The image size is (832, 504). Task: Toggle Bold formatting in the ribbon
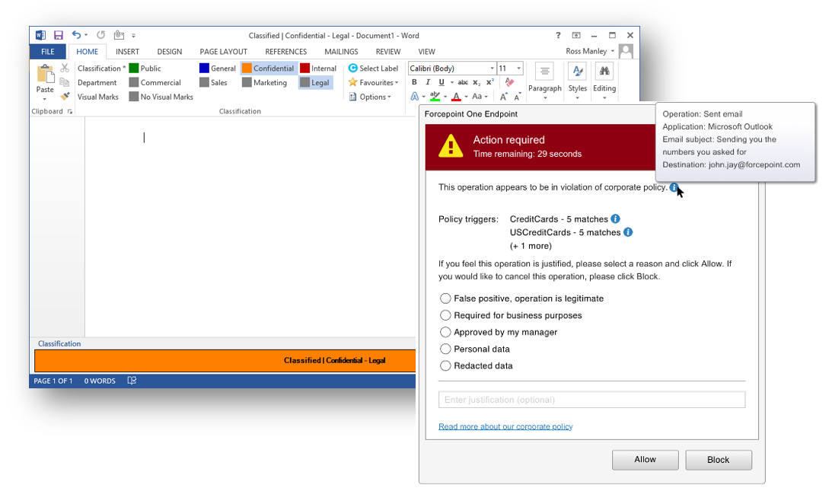coord(415,82)
